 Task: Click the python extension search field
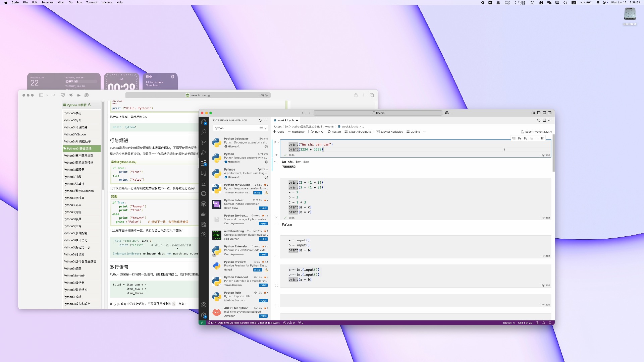click(235, 128)
